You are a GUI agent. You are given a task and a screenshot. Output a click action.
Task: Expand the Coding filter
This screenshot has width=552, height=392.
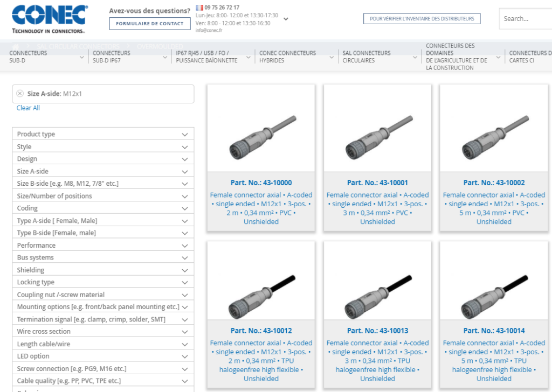[102, 208]
